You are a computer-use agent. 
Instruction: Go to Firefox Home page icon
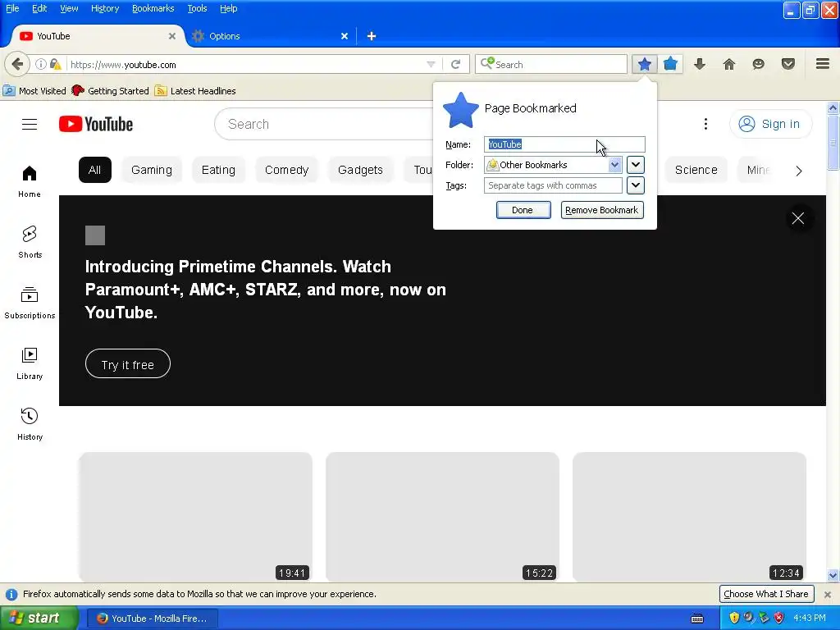(x=729, y=64)
